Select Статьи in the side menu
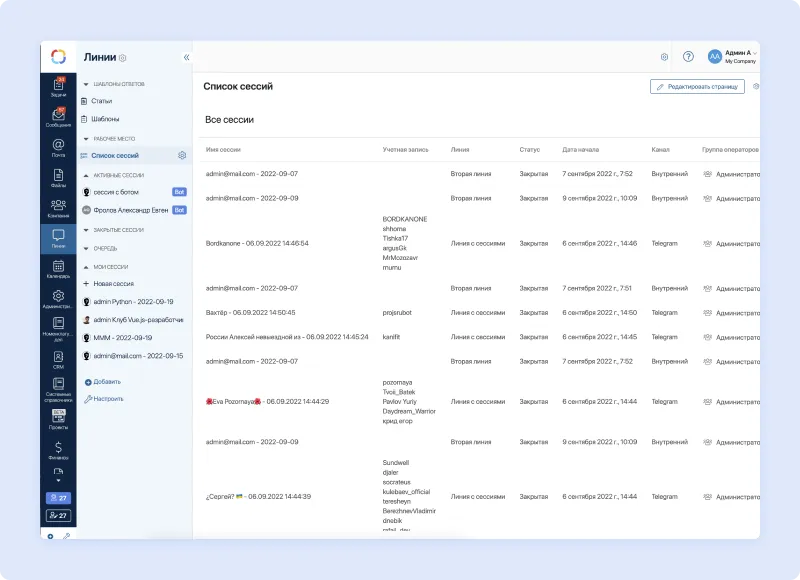Viewport: 800px width, 580px height. tap(101, 101)
